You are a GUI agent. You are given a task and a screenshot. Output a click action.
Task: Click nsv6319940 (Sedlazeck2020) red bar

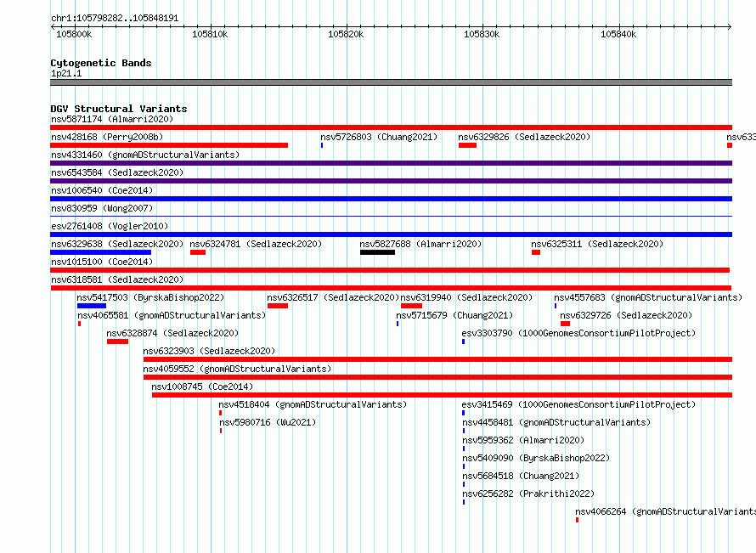(411, 306)
